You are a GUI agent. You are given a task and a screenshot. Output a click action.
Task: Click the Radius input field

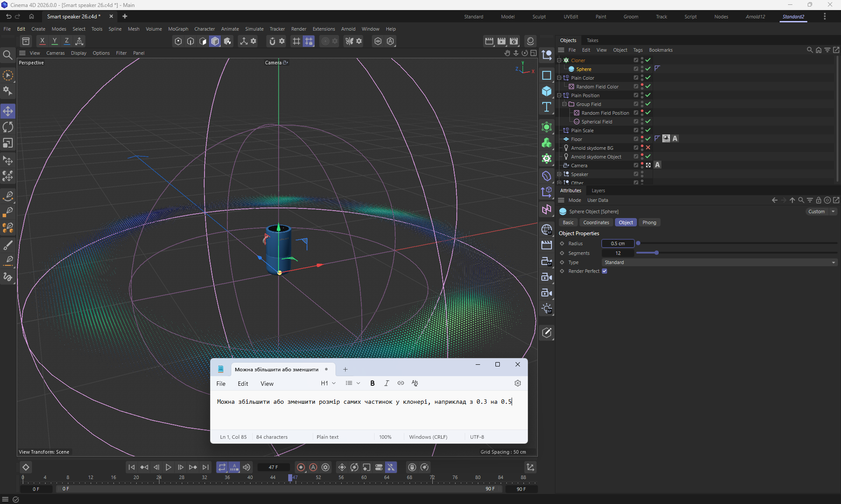coord(618,243)
